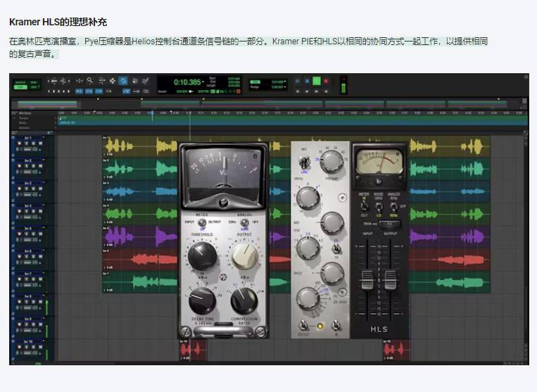
Task: Flip the PIE Analog 50Hz/Off switch
Action: coord(244,222)
